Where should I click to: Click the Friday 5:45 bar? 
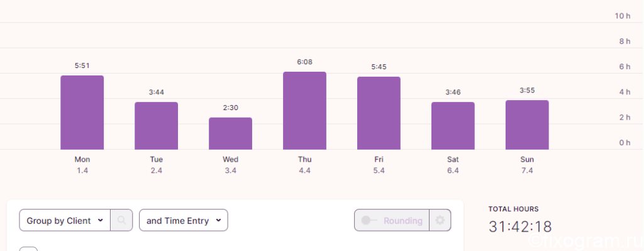[x=379, y=113]
